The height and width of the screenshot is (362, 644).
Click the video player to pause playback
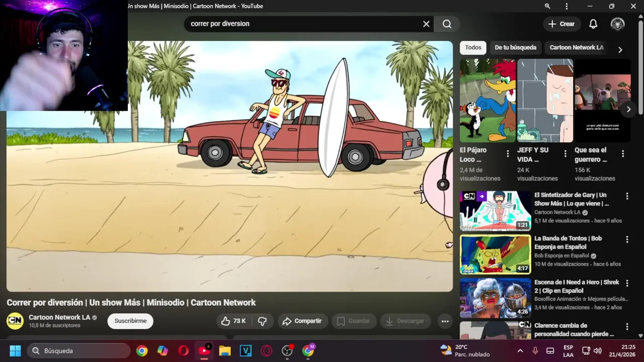point(229,166)
